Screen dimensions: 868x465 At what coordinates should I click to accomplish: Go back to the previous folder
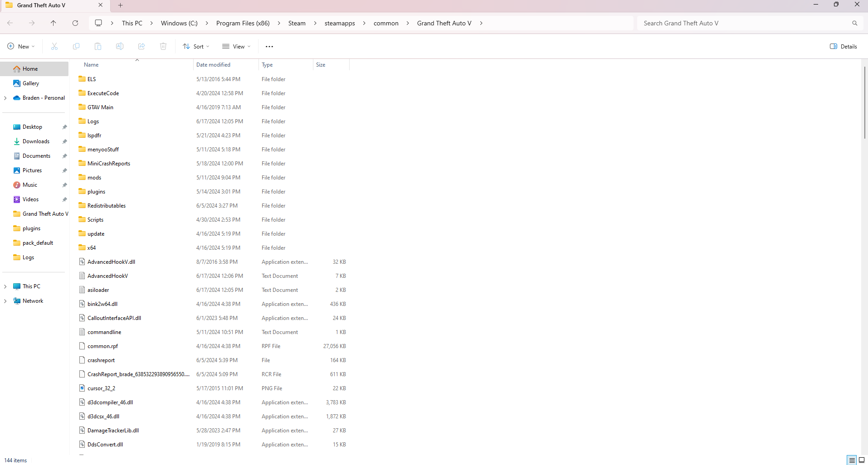[x=10, y=23]
